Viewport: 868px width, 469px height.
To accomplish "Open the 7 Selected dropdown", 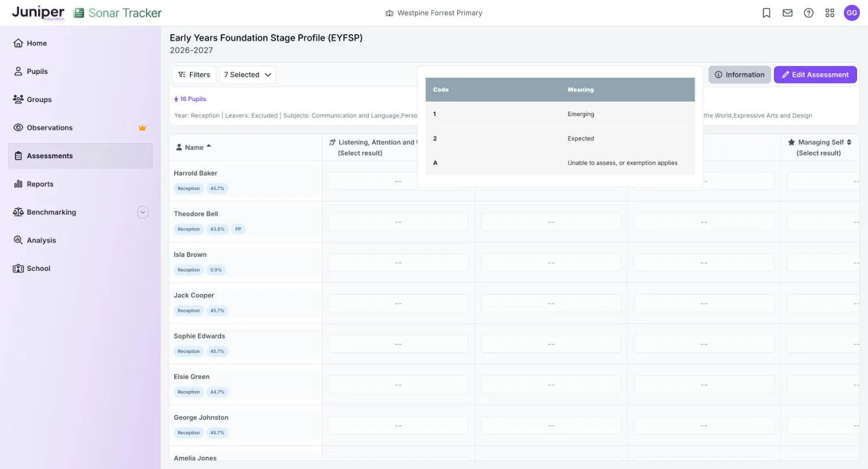I will click(248, 75).
